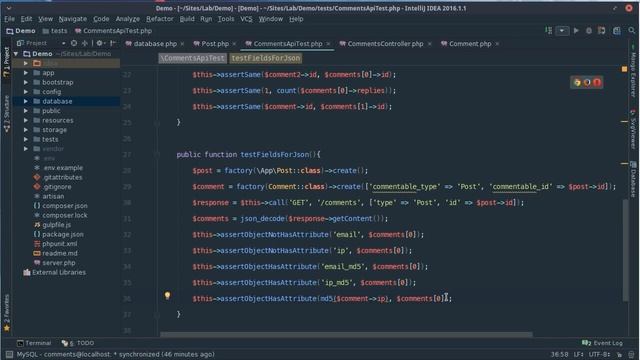The width and height of the screenshot is (640, 360).
Task: Open the Mongo Explorer side tab
Action: pos(633,71)
